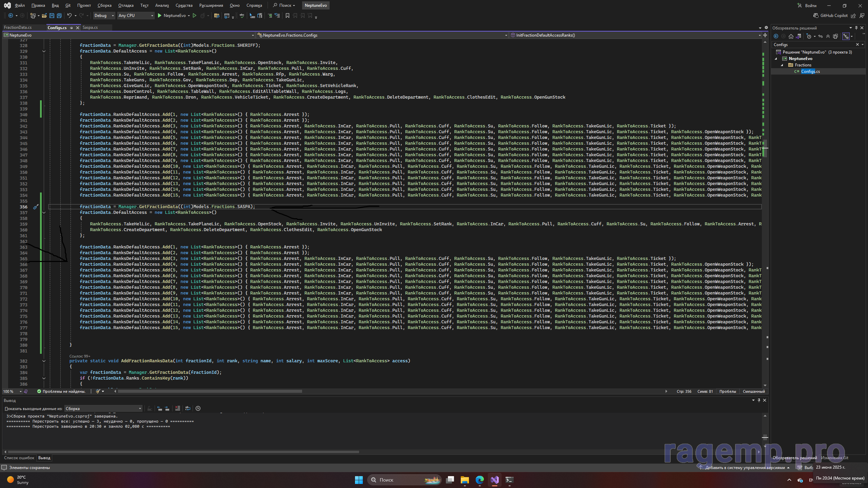Open the NeptuneEvo project scope dropdown
The image size is (868, 488).
(x=129, y=35)
